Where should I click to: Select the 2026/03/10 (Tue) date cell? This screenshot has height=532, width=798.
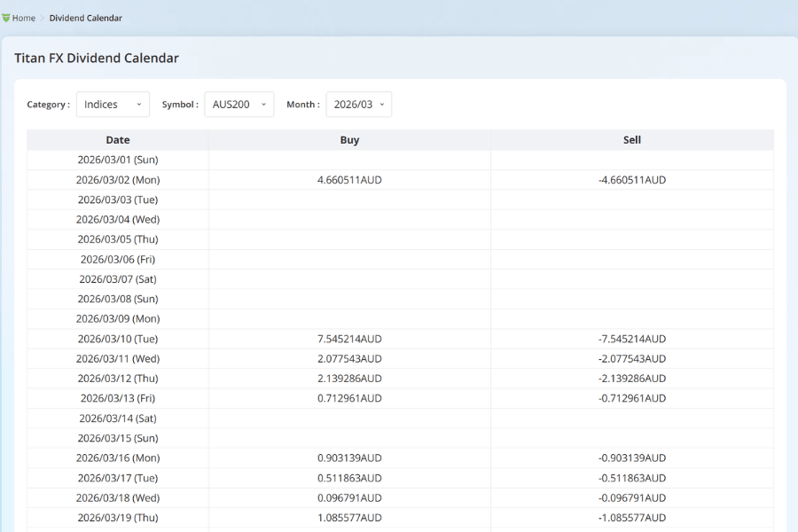click(118, 339)
